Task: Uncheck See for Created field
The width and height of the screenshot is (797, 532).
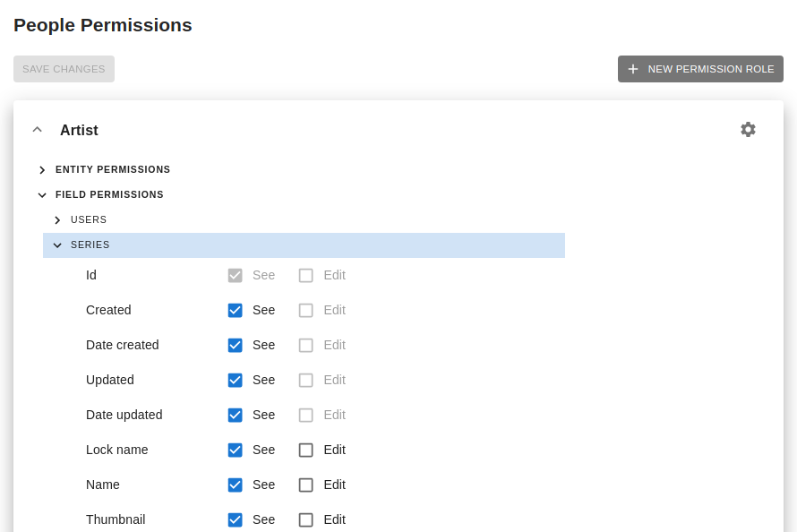Action: (235, 310)
